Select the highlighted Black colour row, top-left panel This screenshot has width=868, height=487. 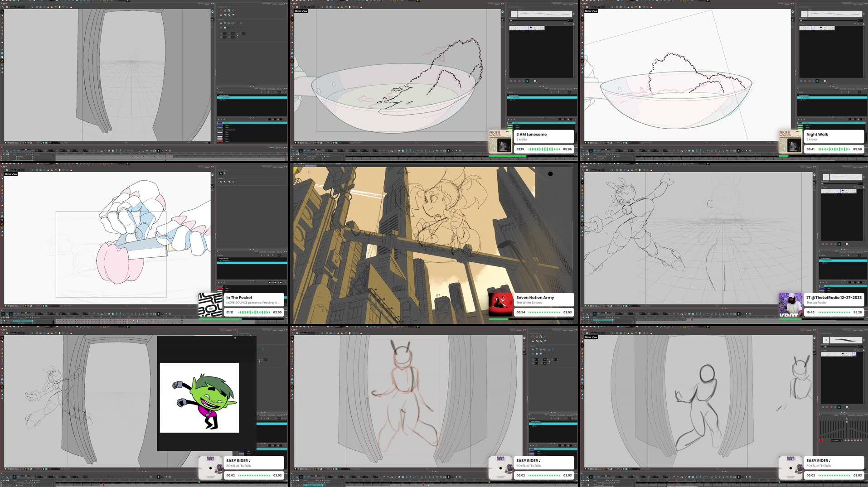point(252,123)
